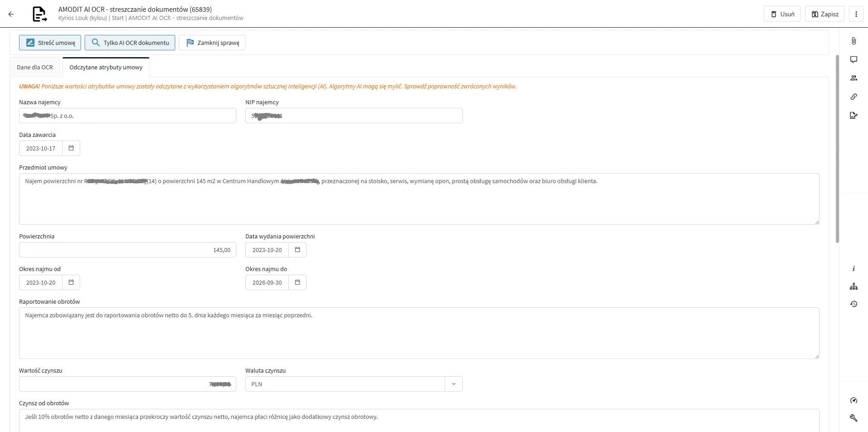The image size is (868, 432).
Task: Open the three-dot more options menu
Action: (x=856, y=14)
